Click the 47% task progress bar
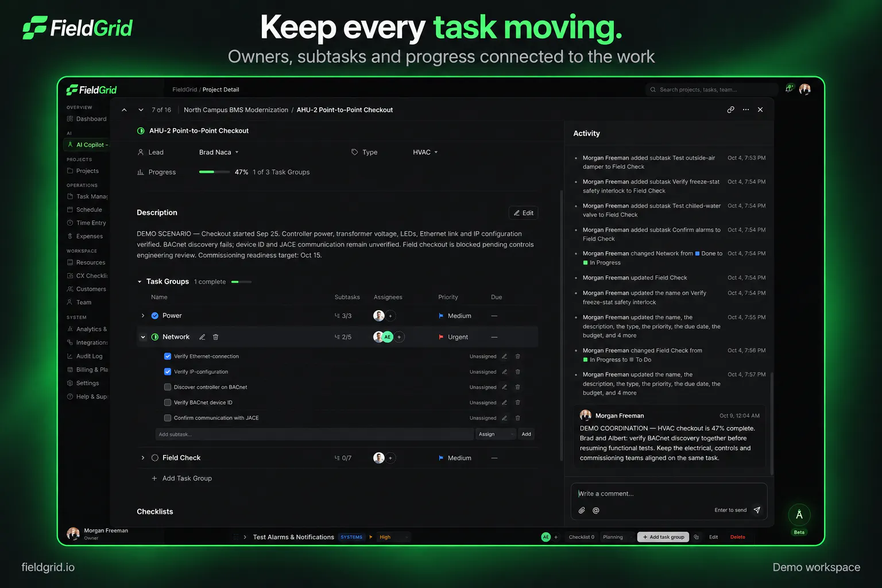 [214, 172]
